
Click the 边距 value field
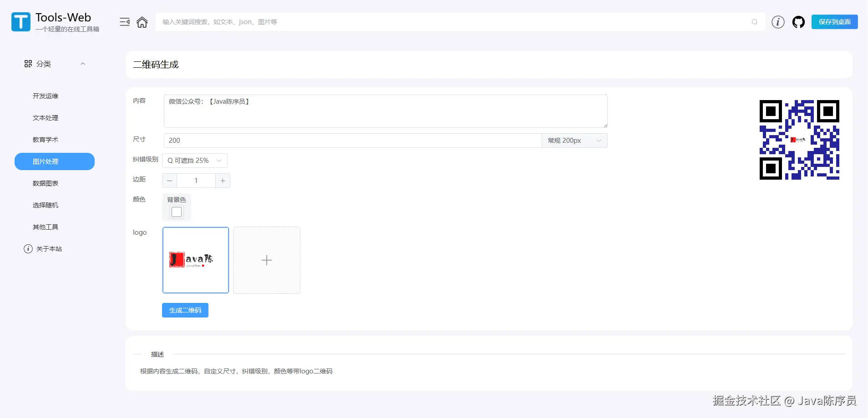pyautogui.click(x=196, y=181)
